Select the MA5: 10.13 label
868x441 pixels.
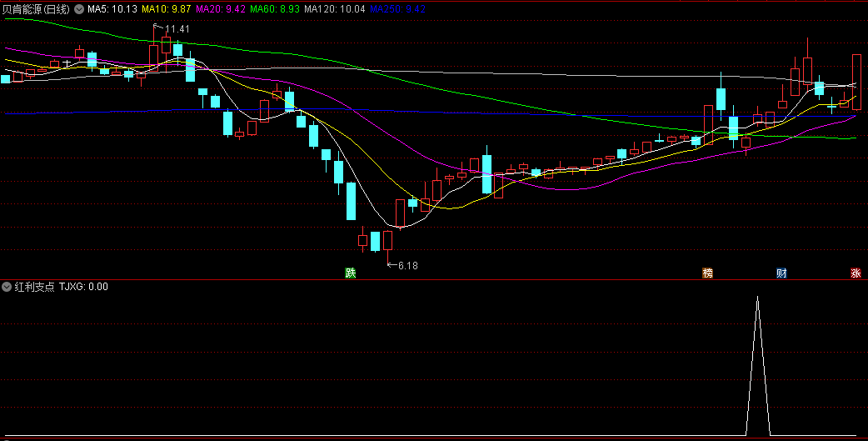point(112,9)
